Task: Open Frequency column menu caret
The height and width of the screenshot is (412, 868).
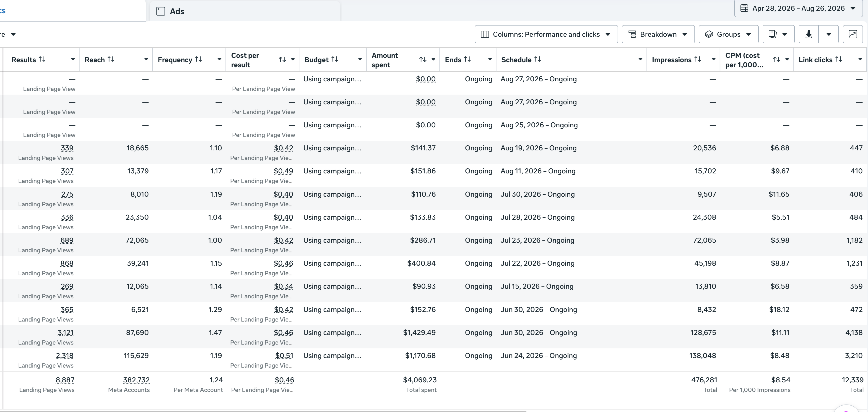Action: click(219, 59)
